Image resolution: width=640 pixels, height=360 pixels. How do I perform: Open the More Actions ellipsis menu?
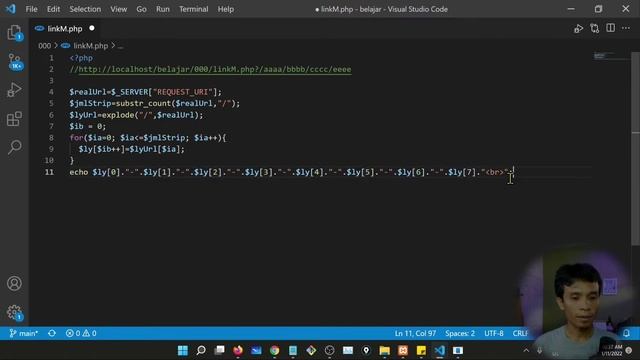[626, 28]
